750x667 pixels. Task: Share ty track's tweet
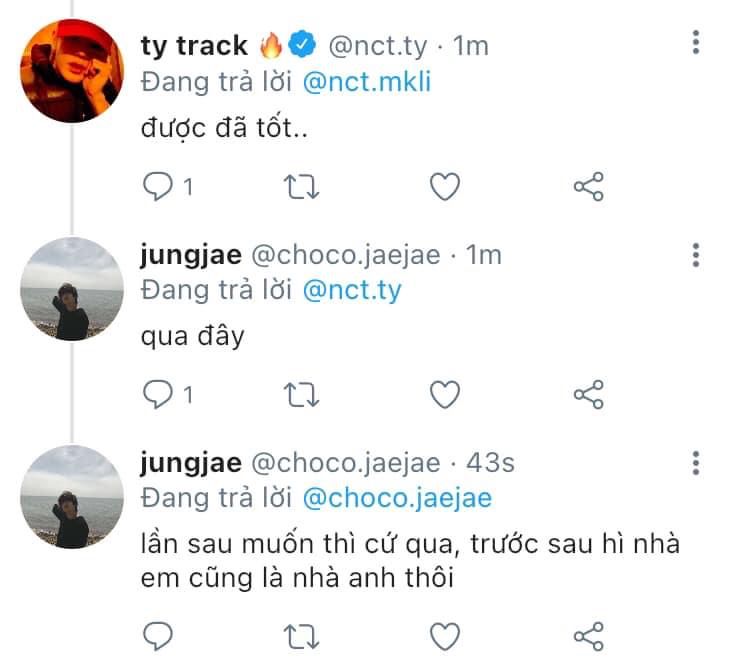(x=588, y=186)
